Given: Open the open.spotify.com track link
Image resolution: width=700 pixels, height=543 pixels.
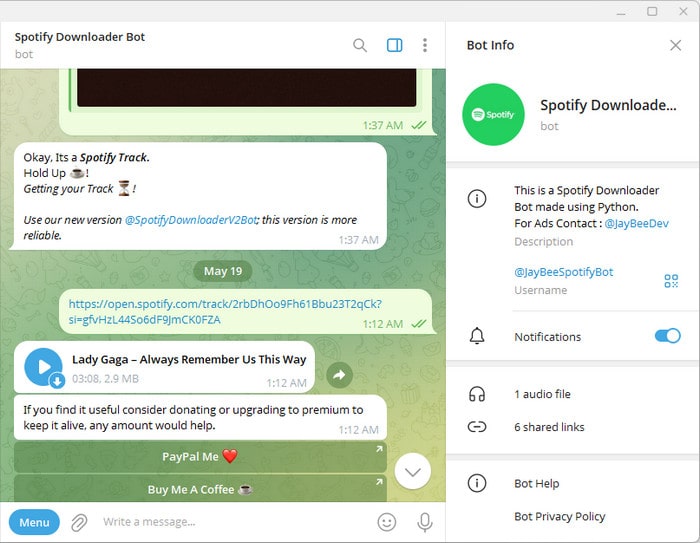Looking at the screenshot, I should [225, 312].
